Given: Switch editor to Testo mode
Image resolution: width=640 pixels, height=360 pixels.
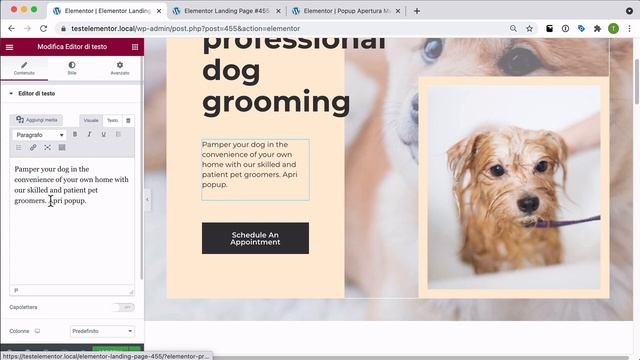Looking at the screenshot, I should pos(113,120).
